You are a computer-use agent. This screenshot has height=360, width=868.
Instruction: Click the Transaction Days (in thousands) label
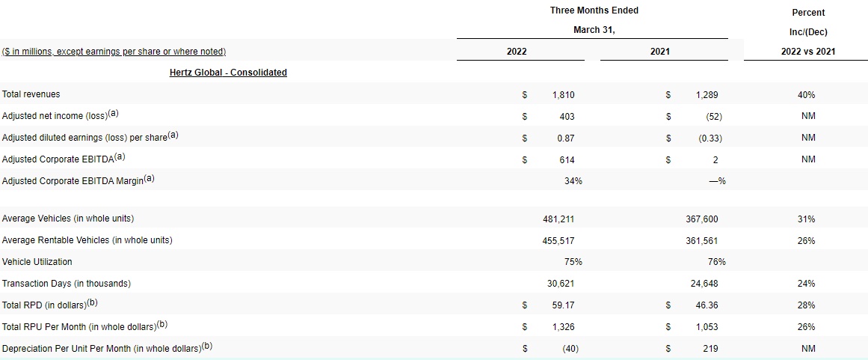pyautogui.click(x=67, y=284)
